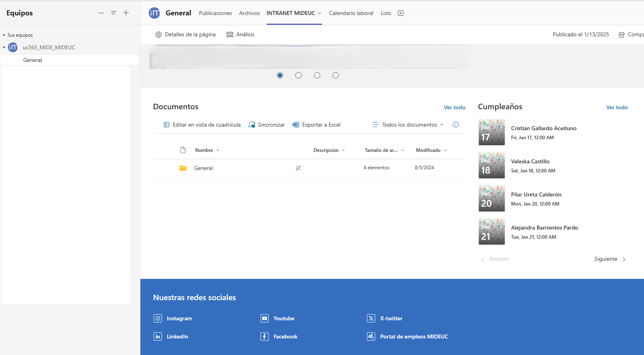This screenshot has width=644, height=355.
Task: Click the 8/5/2024 modified date
Action: (x=424, y=168)
